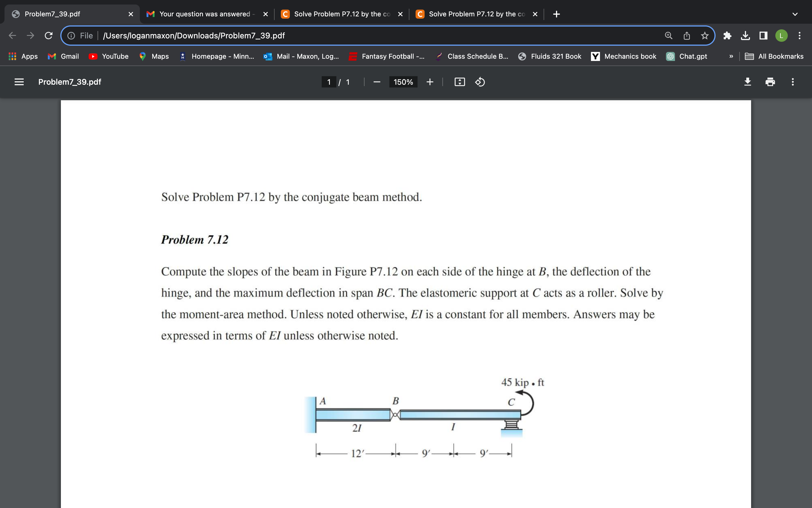812x508 pixels.
Task: Open the Chrome three-dot menu
Action: [800, 36]
